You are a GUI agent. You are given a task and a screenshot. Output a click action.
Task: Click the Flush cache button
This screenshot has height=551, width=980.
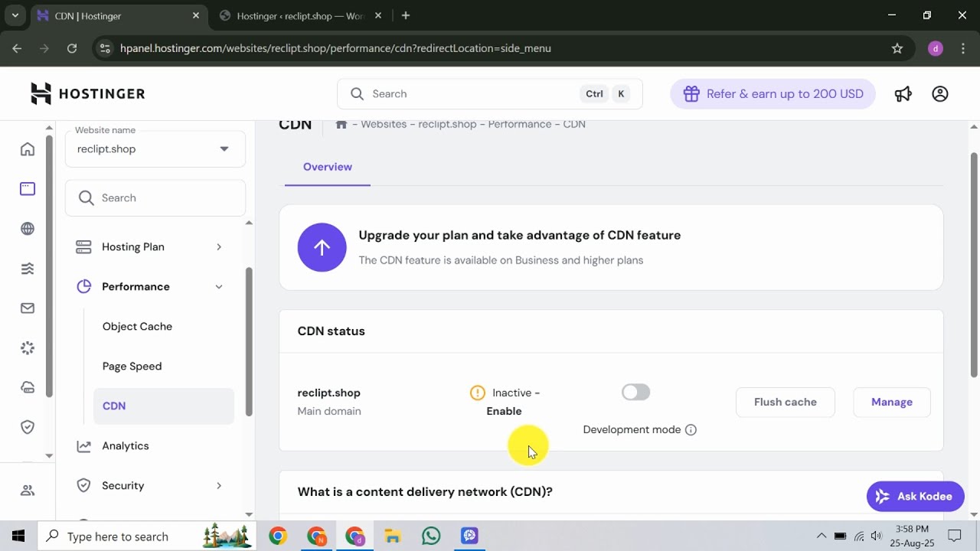tap(785, 402)
